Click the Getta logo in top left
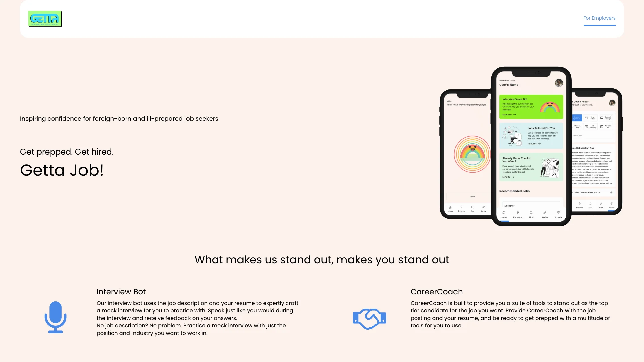Viewport: 644px width, 362px height. [x=45, y=18]
